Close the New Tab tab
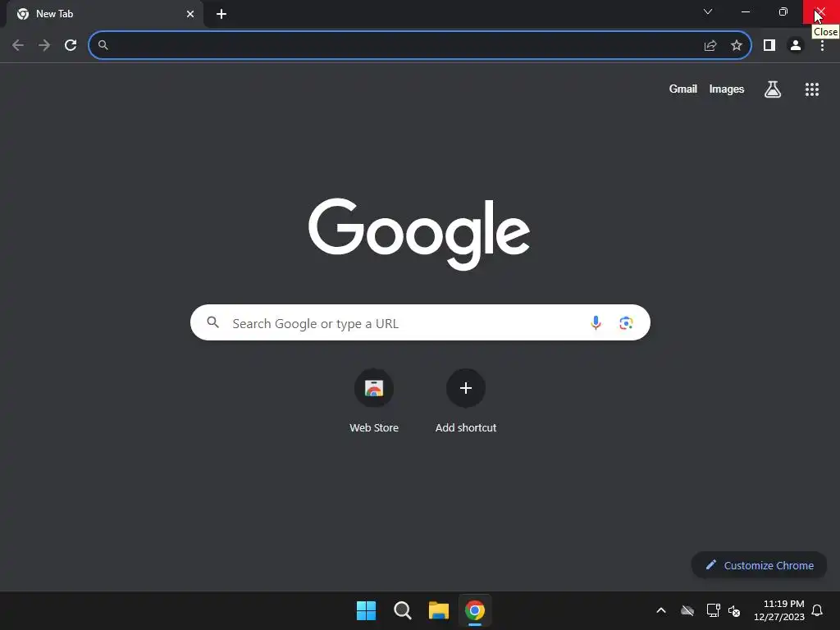 pyautogui.click(x=190, y=14)
